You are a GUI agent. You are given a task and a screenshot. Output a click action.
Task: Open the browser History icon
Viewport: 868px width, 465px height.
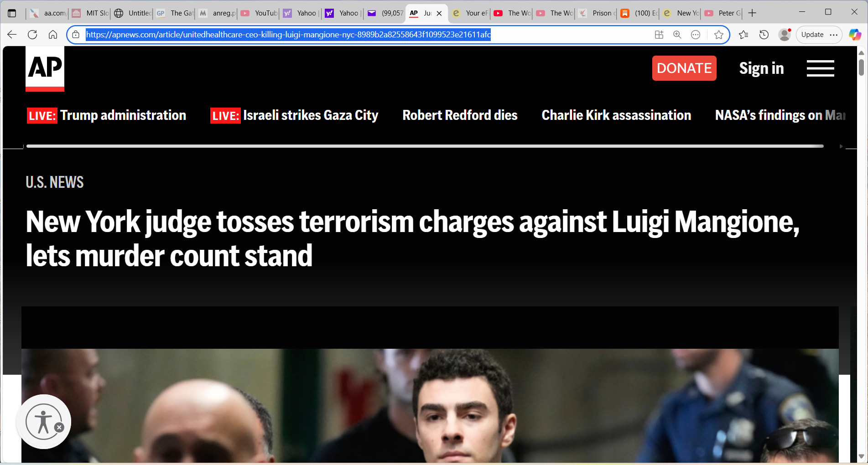(x=764, y=35)
